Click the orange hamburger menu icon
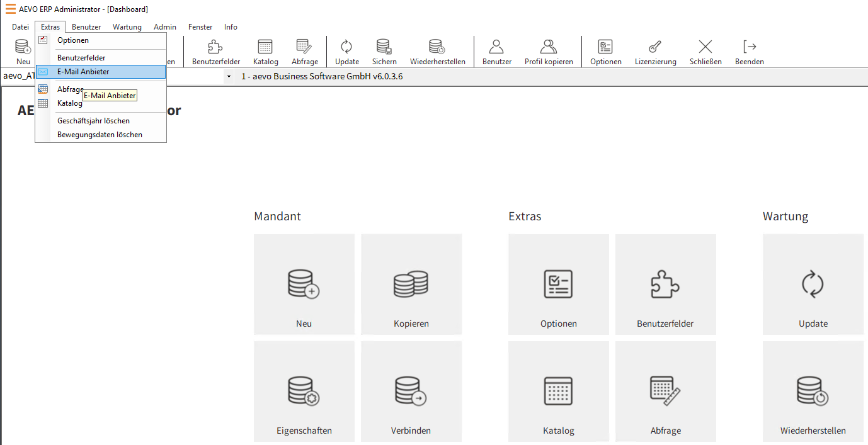Screen dimensions: 868x445 pyautogui.click(x=9, y=9)
